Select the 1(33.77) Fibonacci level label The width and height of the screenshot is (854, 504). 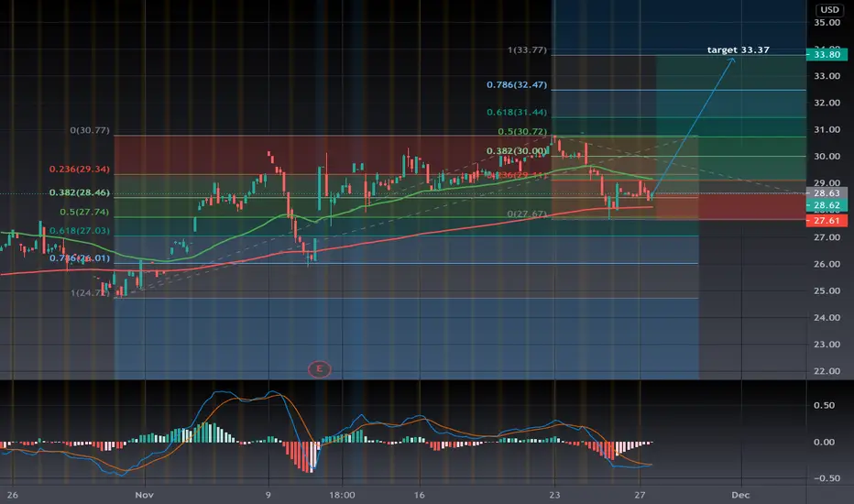pyautogui.click(x=527, y=50)
